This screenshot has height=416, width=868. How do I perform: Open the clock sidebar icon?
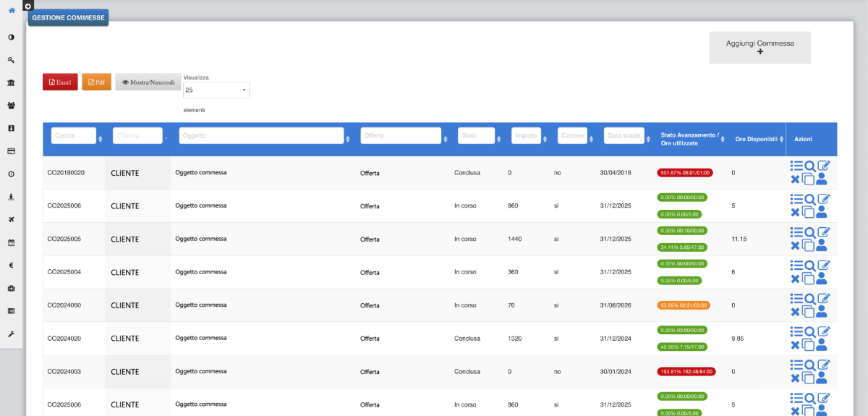tap(11, 174)
